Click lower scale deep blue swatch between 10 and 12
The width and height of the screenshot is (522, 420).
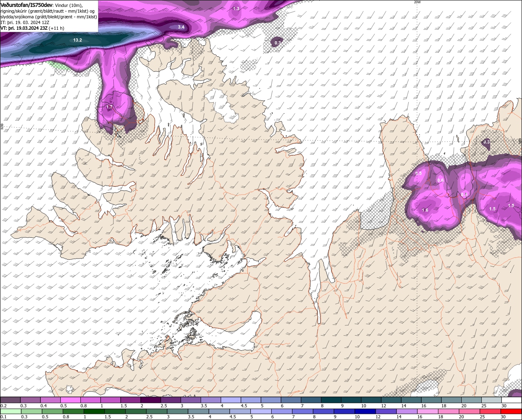pyautogui.click(x=365, y=411)
